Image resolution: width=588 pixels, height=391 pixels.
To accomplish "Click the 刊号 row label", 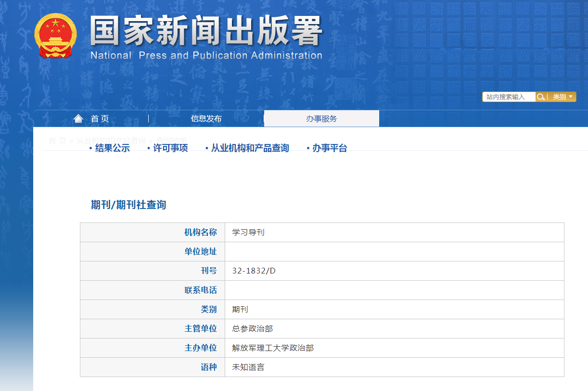I will coord(209,271).
